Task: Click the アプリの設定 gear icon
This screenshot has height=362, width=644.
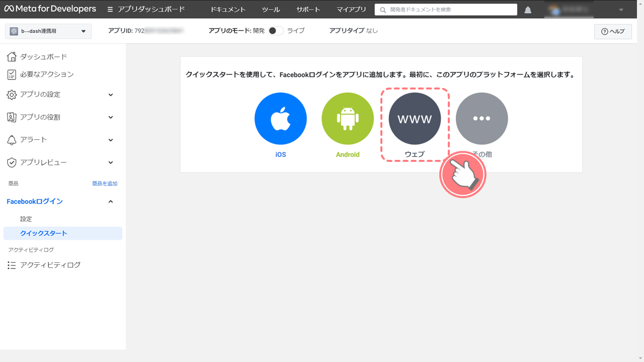Action: pos(12,95)
